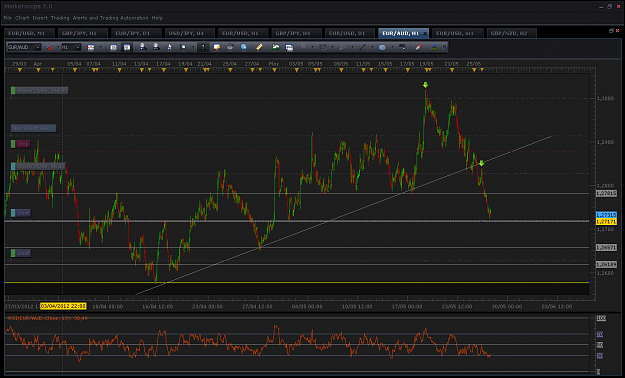This screenshot has height=378, width=625.
Task: Click the blue 1.27315 price label
Action: (606, 215)
